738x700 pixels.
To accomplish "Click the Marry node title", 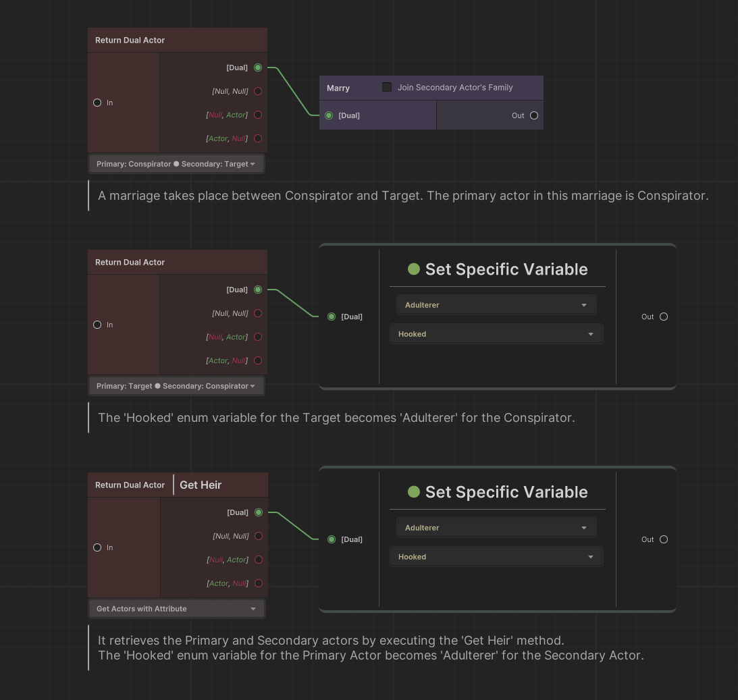I will point(338,88).
